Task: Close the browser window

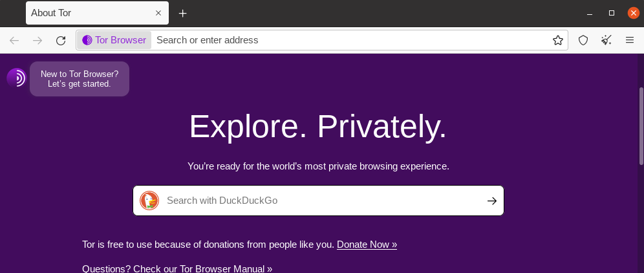Action: [634, 13]
